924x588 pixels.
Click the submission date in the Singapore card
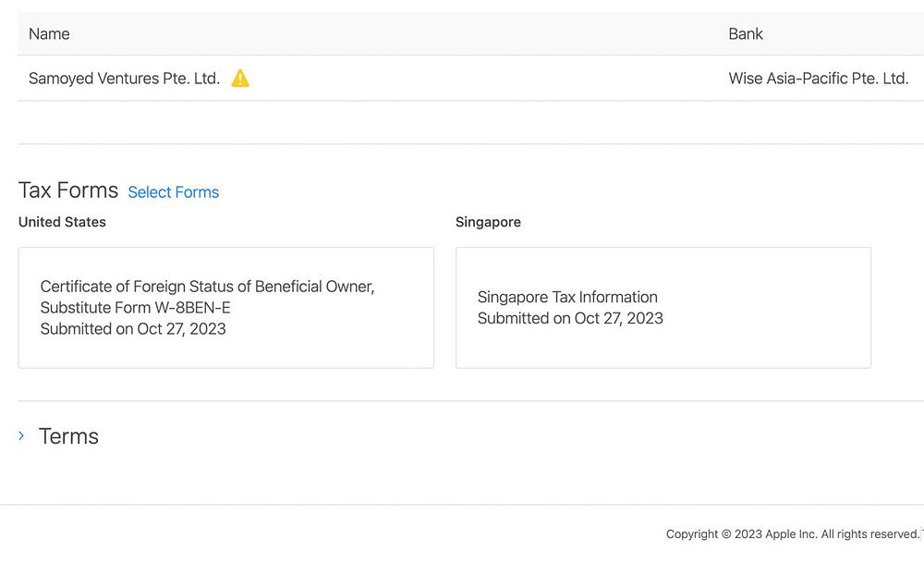point(570,318)
